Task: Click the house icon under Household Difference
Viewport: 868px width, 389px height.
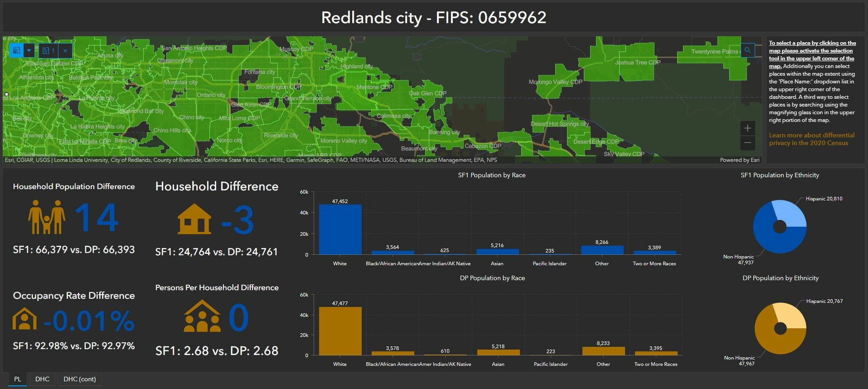Action: [194, 219]
